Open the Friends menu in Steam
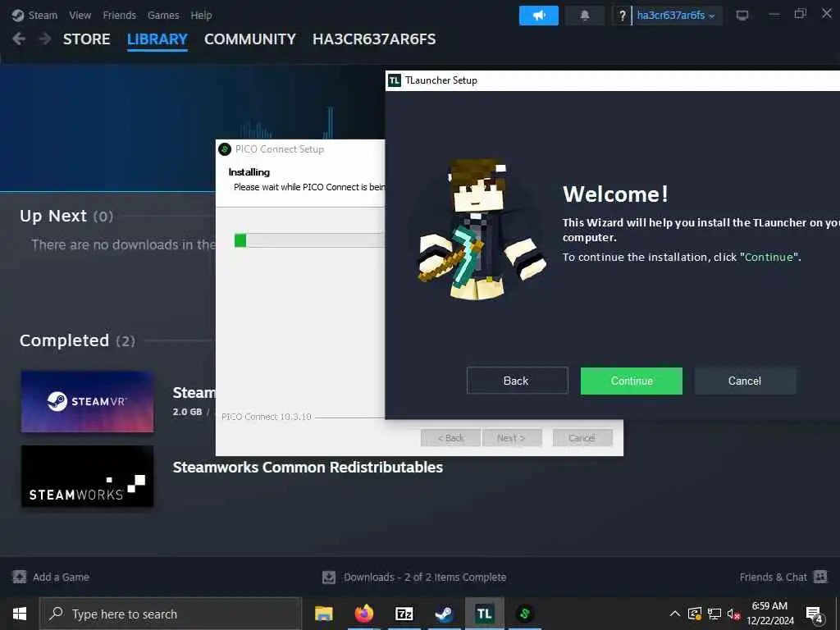This screenshot has width=840, height=630. click(120, 15)
